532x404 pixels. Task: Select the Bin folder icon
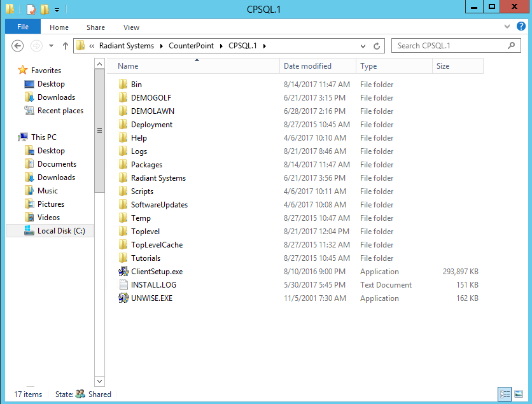pyautogui.click(x=123, y=84)
